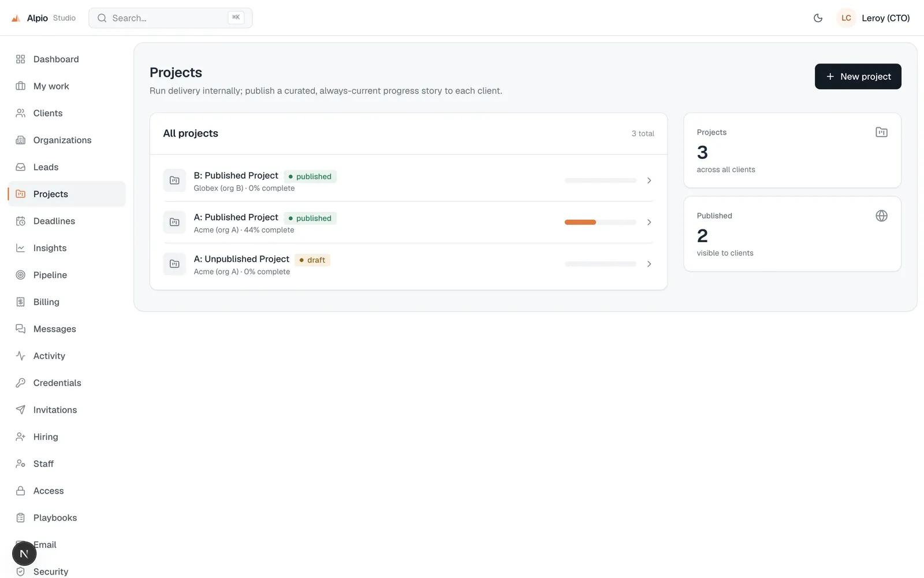Open A: Unpublished Project via its chevron
Screen dimensions: 924x578
649,264
